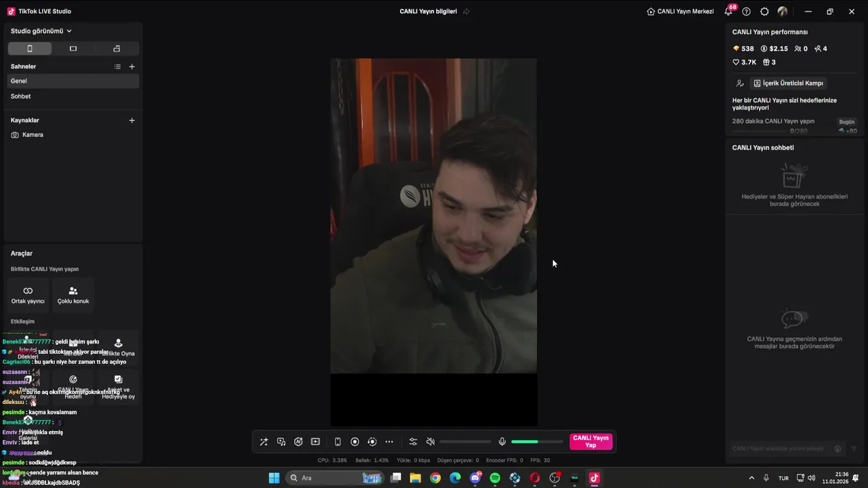Open Opera browser from taskbar
868x488 pixels.
(x=534, y=478)
